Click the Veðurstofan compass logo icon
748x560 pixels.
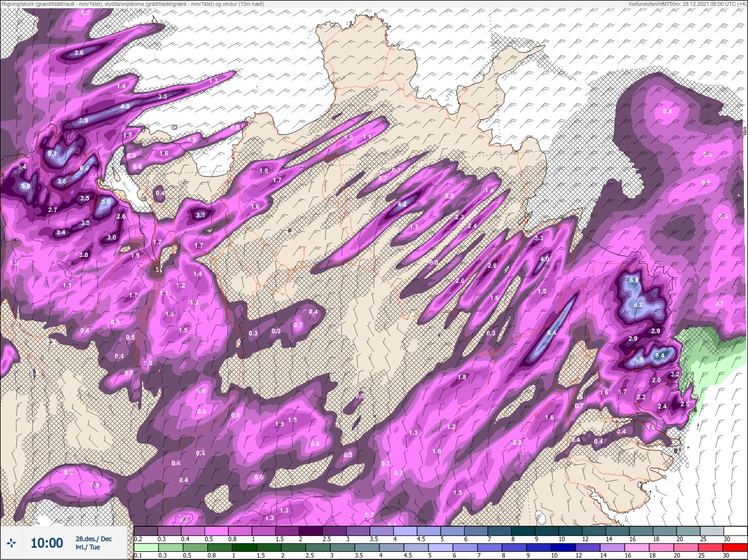coord(12,542)
